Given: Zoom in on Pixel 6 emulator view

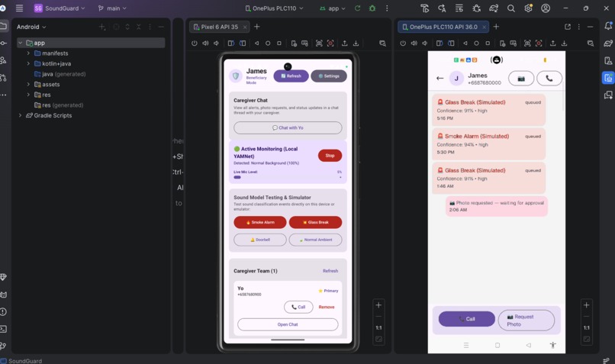Looking at the screenshot, I should pyautogui.click(x=378, y=304).
